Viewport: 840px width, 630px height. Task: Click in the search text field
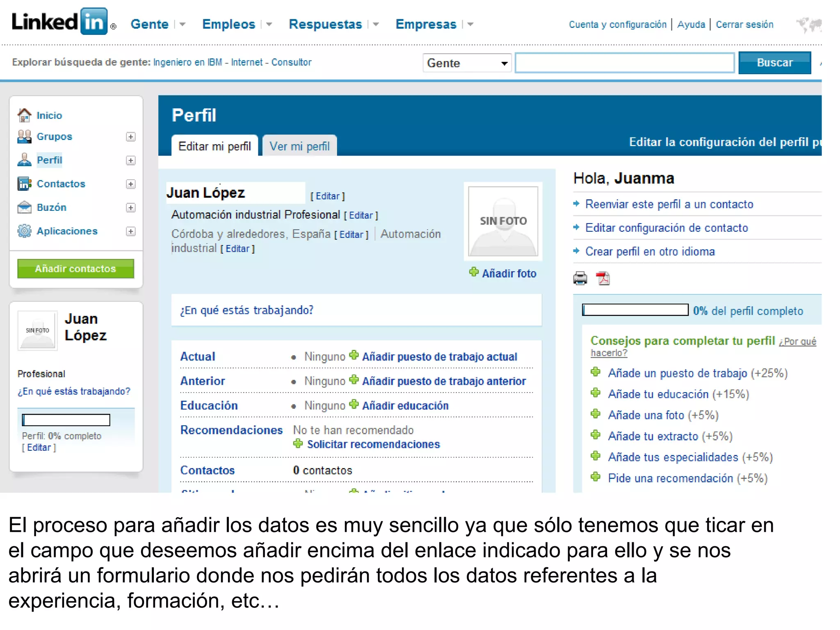point(625,63)
